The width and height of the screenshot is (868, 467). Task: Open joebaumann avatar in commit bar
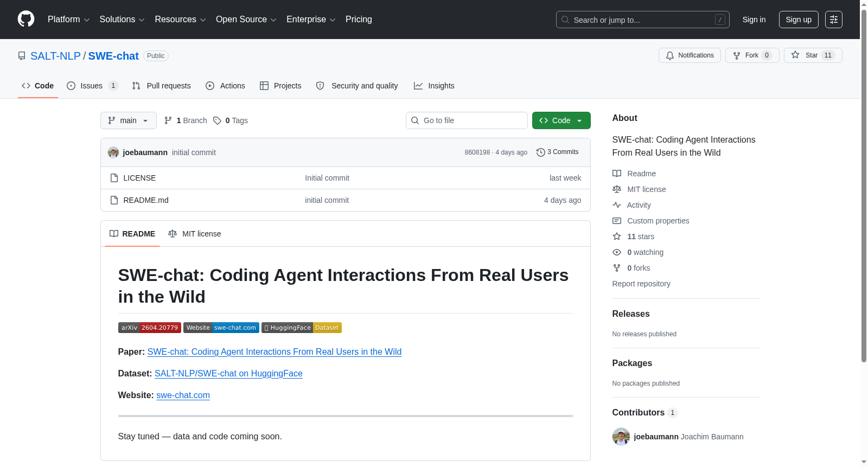point(113,152)
